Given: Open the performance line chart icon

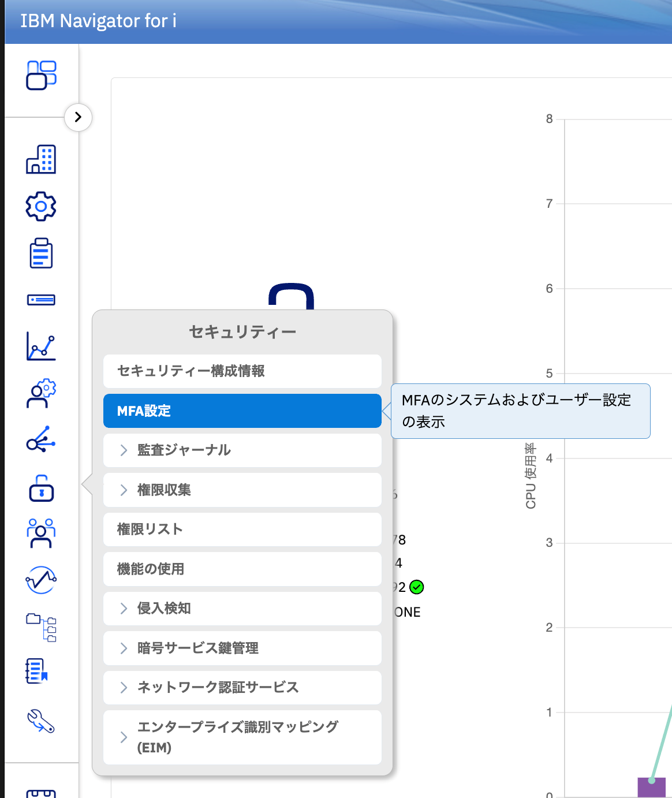Looking at the screenshot, I should tap(41, 346).
